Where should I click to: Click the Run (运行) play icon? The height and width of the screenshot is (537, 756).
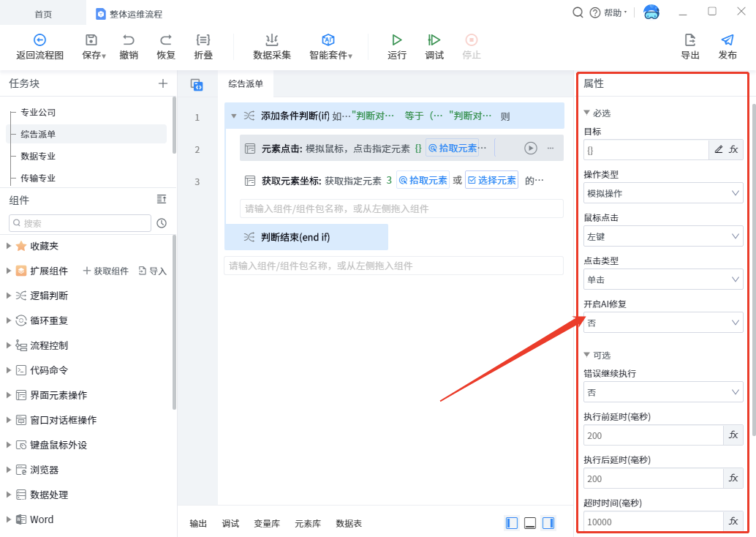coord(397,40)
